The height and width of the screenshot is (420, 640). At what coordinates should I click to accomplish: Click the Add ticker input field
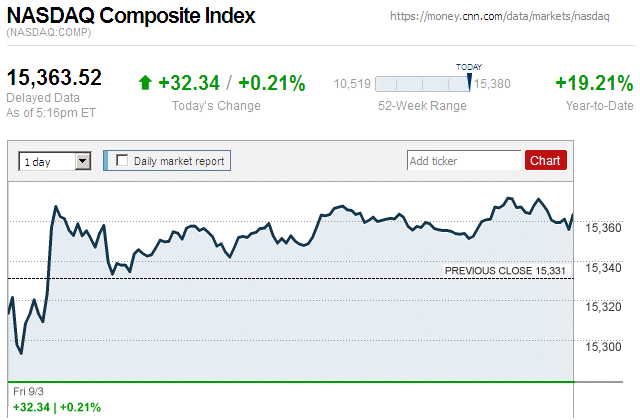(x=464, y=160)
